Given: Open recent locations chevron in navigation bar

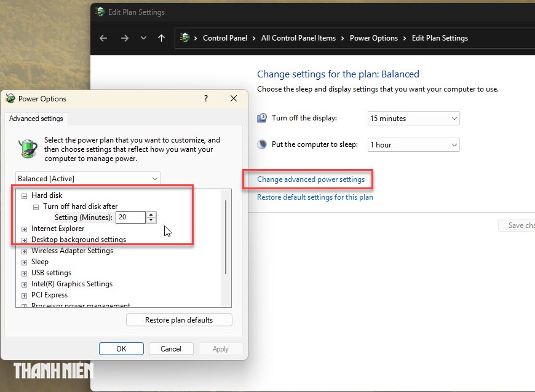Looking at the screenshot, I should (x=144, y=38).
